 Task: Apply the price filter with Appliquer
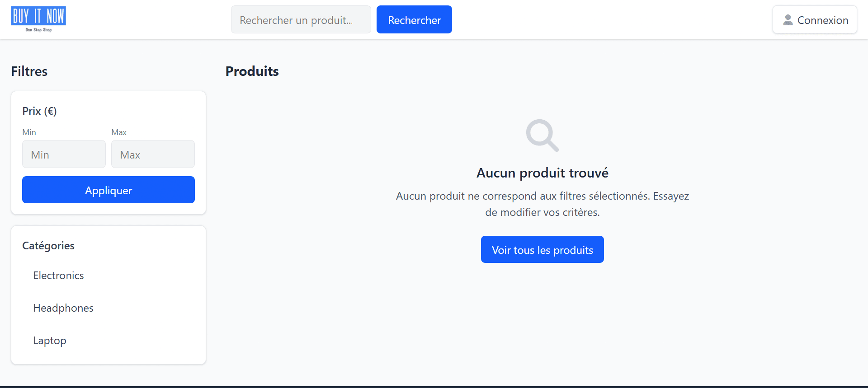pyautogui.click(x=108, y=190)
